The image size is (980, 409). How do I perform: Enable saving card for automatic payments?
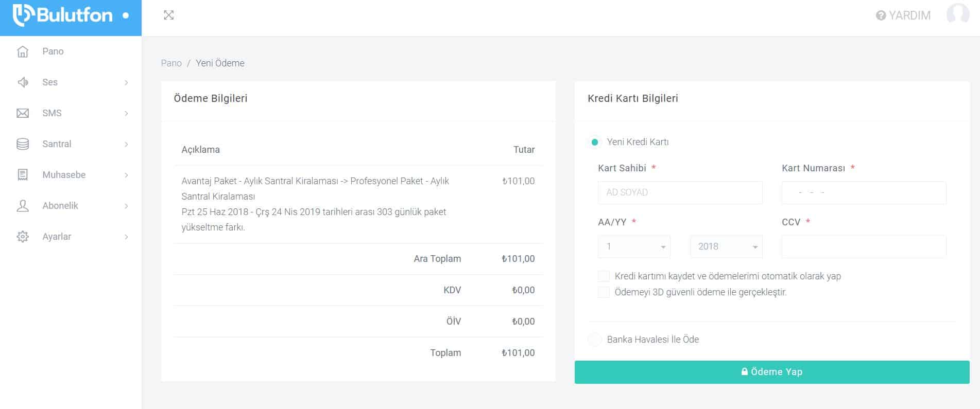point(604,276)
